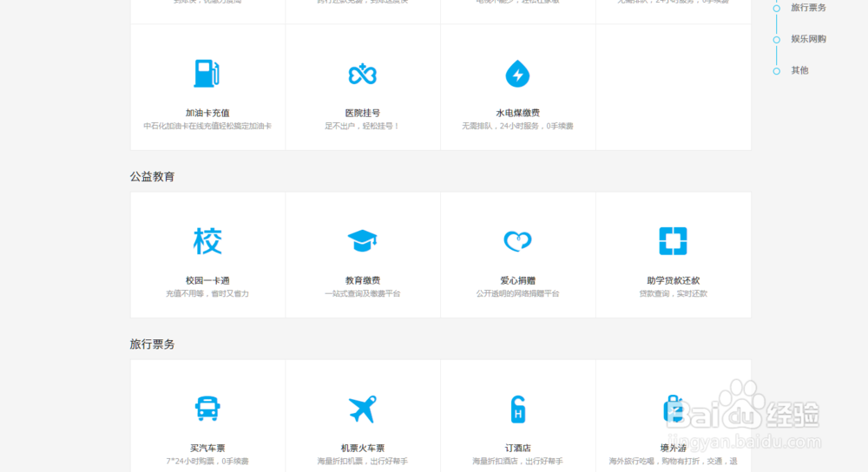Open the 教育缴费 title link
The width and height of the screenshot is (868, 472).
[363, 280]
